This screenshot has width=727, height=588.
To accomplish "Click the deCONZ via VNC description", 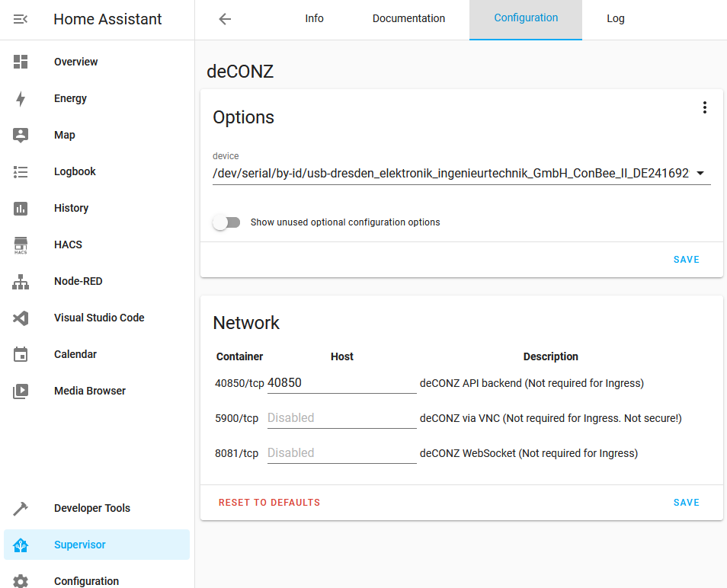I will [x=551, y=418].
